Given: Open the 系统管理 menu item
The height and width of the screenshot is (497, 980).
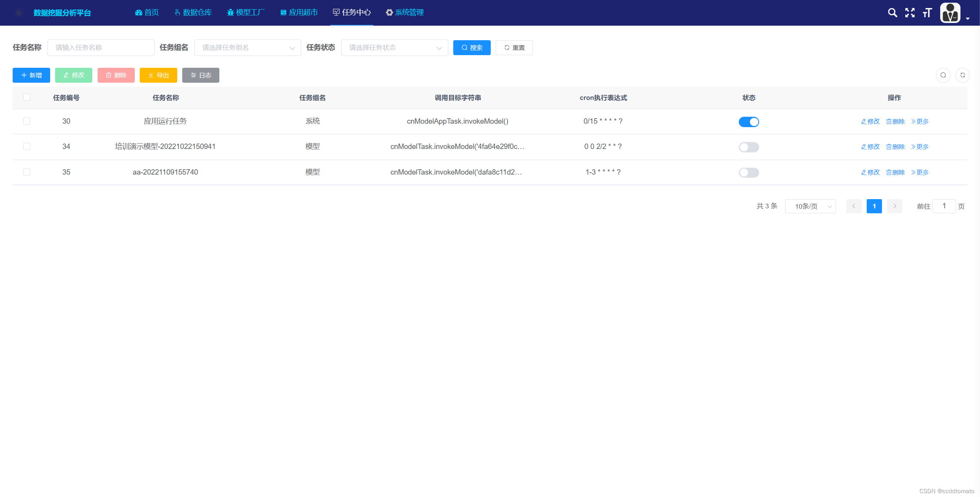Looking at the screenshot, I should click(405, 13).
